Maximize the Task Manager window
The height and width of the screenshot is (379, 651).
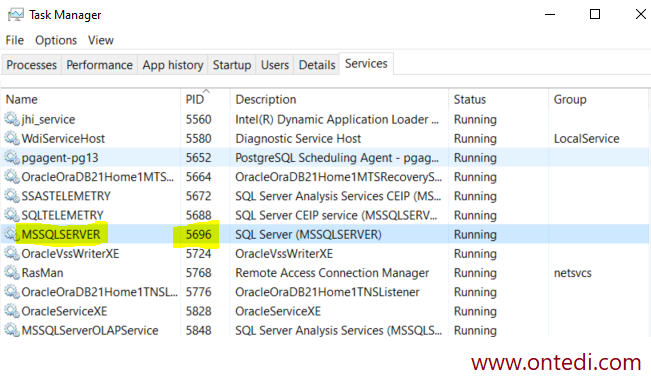pos(595,15)
